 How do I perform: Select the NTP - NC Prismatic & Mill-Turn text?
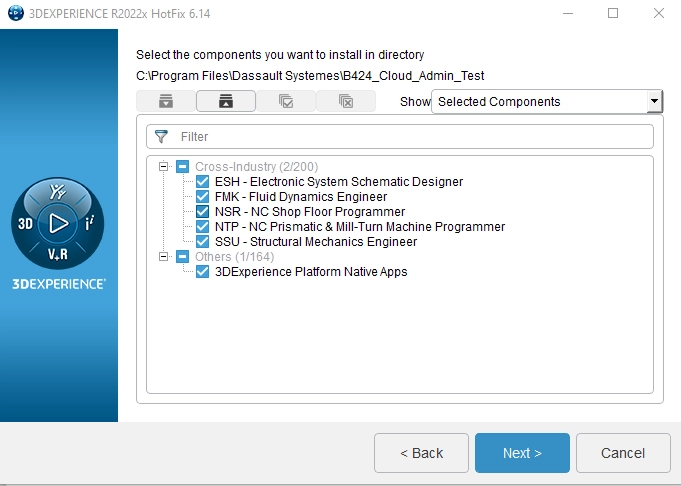click(360, 227)
